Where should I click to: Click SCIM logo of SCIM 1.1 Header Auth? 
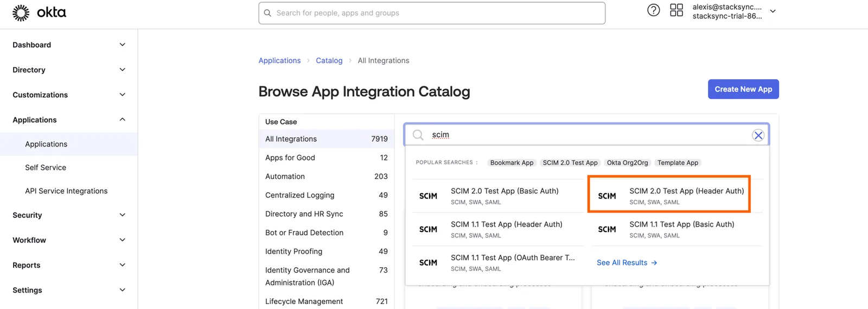point(428,230)
